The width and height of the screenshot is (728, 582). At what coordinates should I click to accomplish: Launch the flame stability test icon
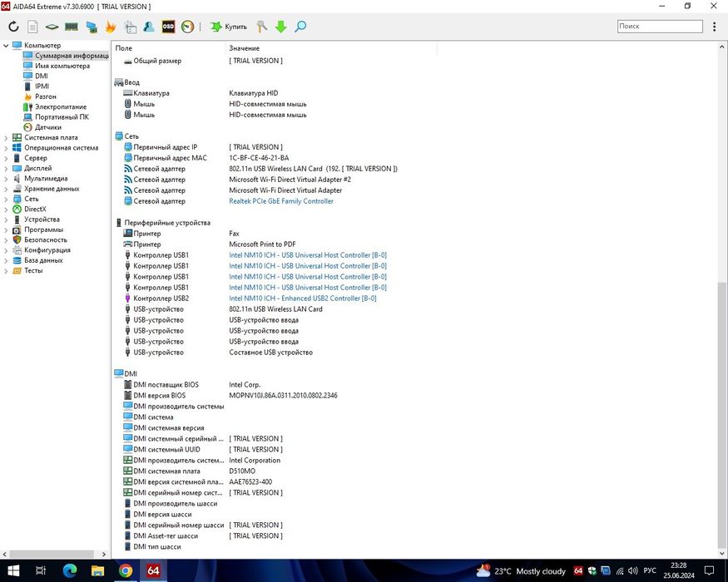point(111,27)
